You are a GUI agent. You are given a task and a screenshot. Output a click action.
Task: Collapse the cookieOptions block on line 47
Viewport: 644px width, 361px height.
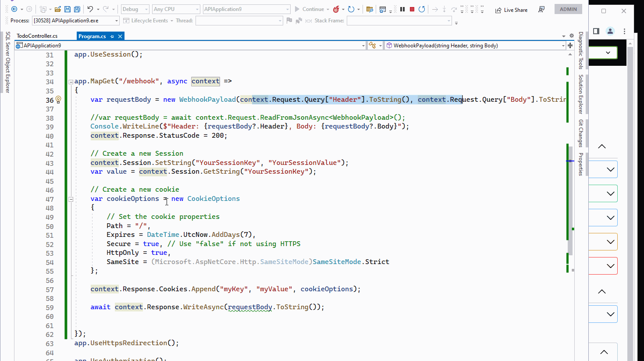[71, 199]
